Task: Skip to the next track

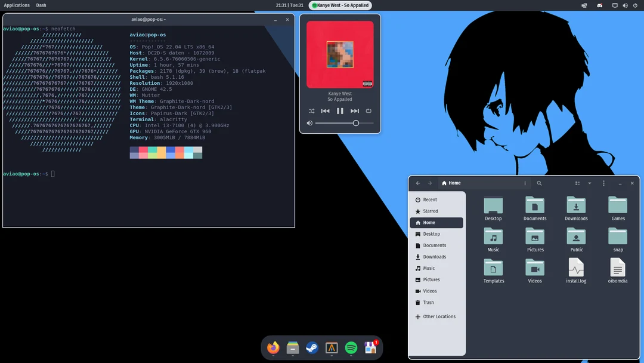Action: coord(354,110)
